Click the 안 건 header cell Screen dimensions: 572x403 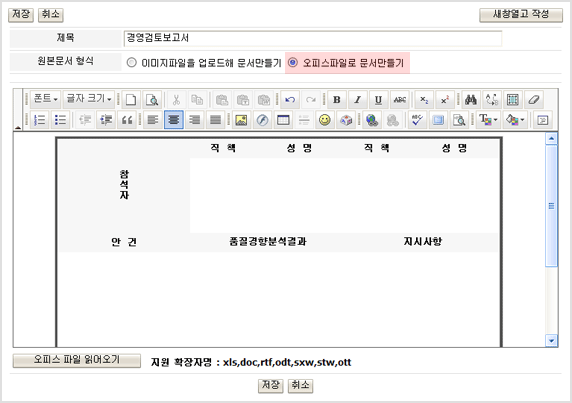pos(124,242)
